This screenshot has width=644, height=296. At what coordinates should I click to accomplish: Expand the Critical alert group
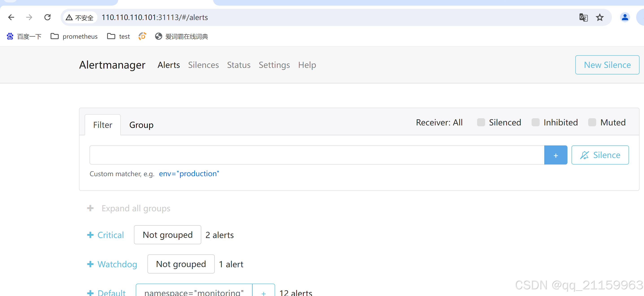point(105,235)
